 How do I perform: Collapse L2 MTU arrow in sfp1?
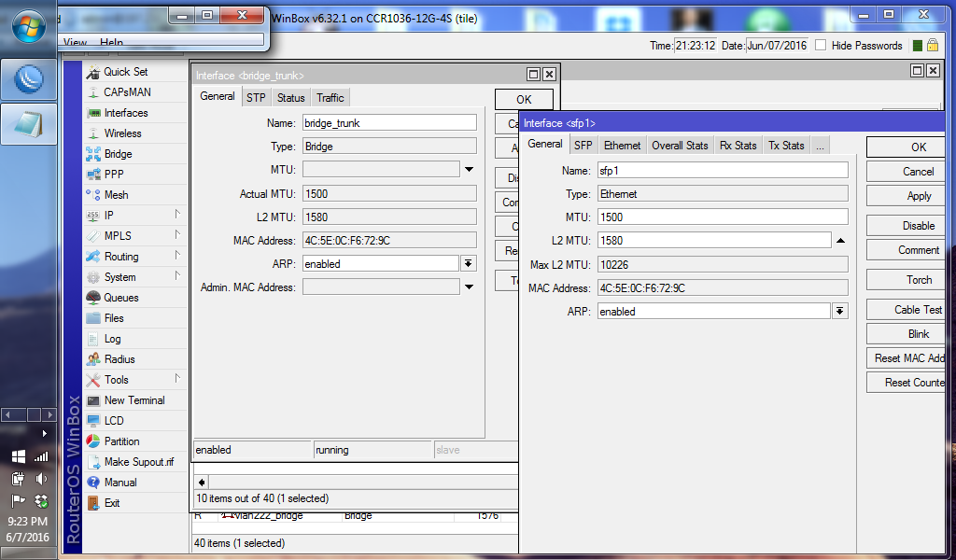pyautogui.click(x=840, y=241)
